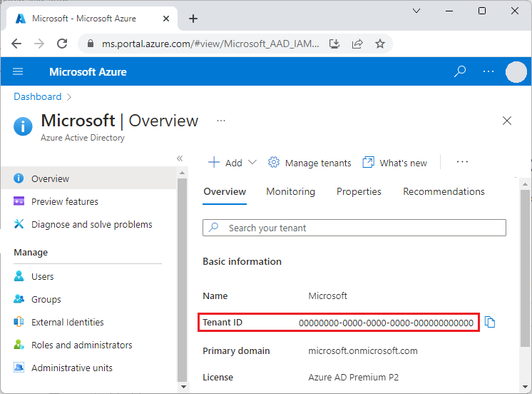Switch to the Monitoring tab
Viewport: 532px width, 394px height.
[x=290, y=191]
